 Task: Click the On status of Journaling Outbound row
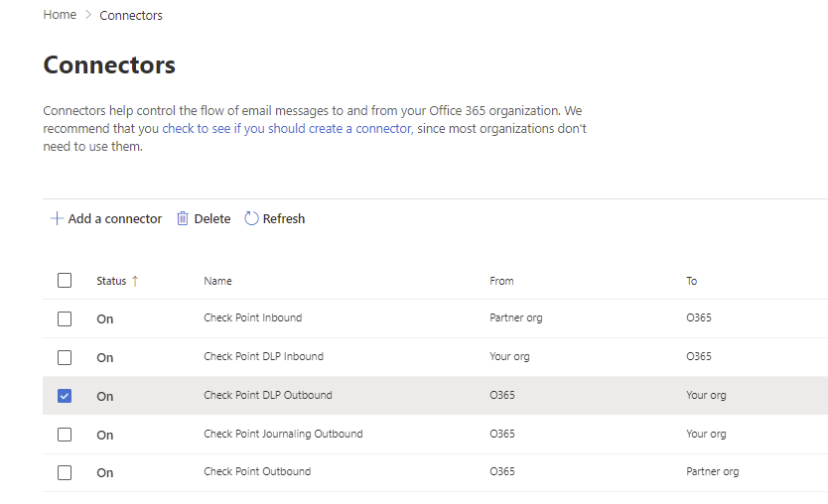[104, 435]
